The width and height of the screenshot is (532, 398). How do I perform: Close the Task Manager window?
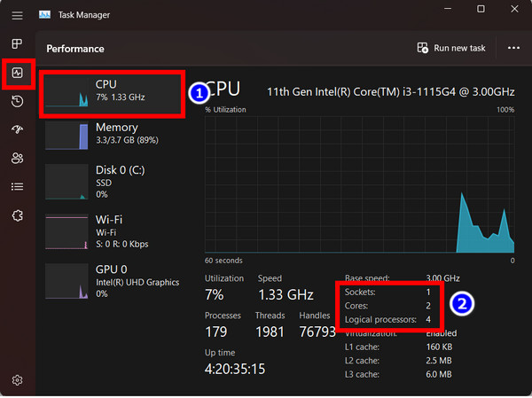[514, 9]
